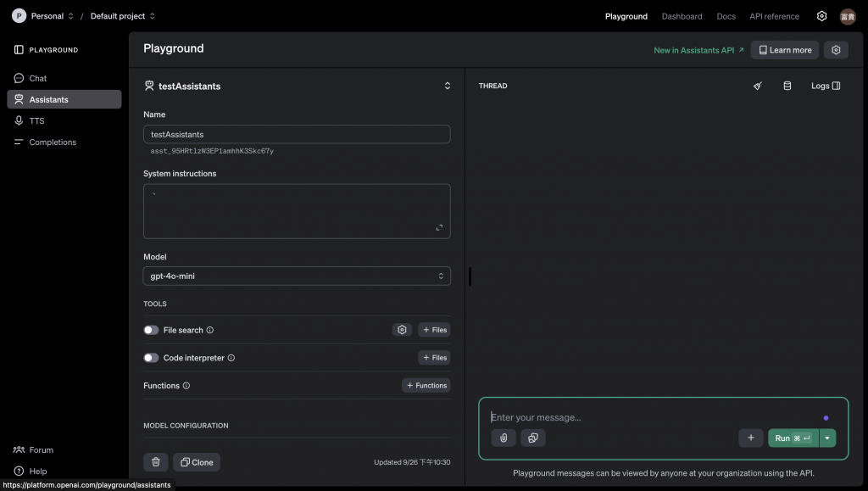
Task: Select Assistants in the sidebar
Action: click(64, 99)
